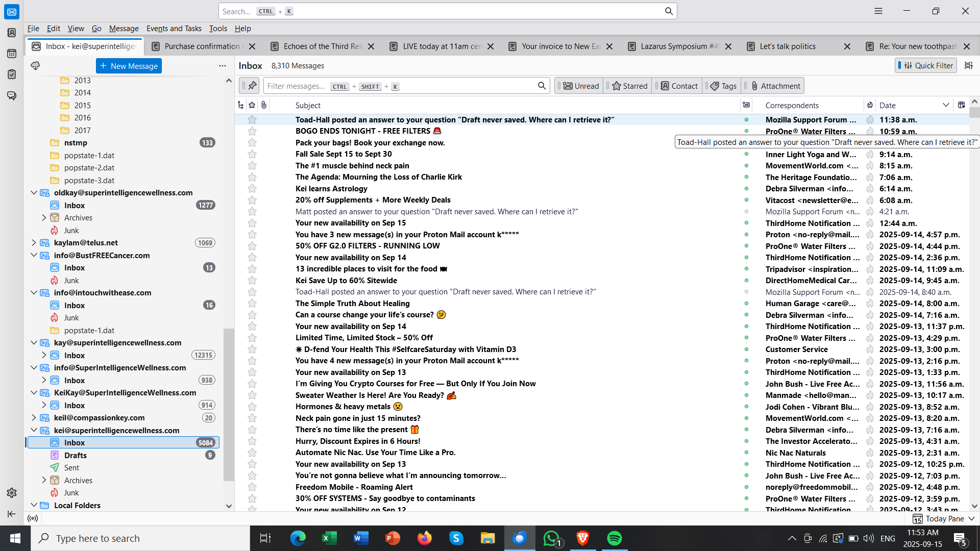Click the Mail space icon
This screenshot has width=980, height=551.
tap(12, 12)
